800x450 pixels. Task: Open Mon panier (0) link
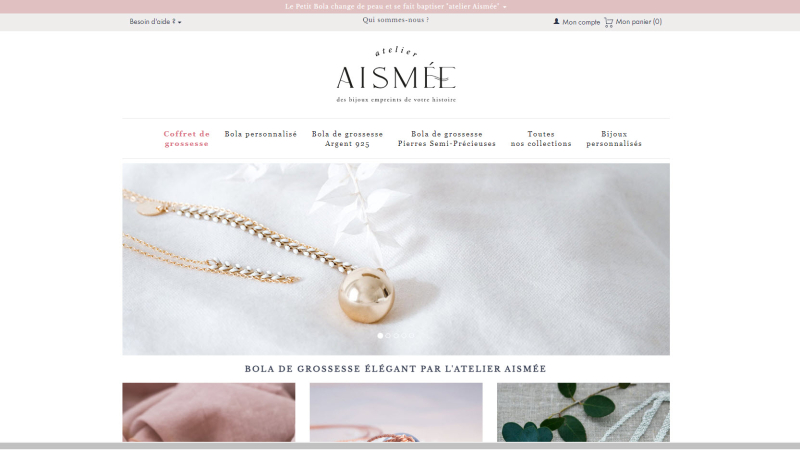pyautogui.click(x=638, y=21)
